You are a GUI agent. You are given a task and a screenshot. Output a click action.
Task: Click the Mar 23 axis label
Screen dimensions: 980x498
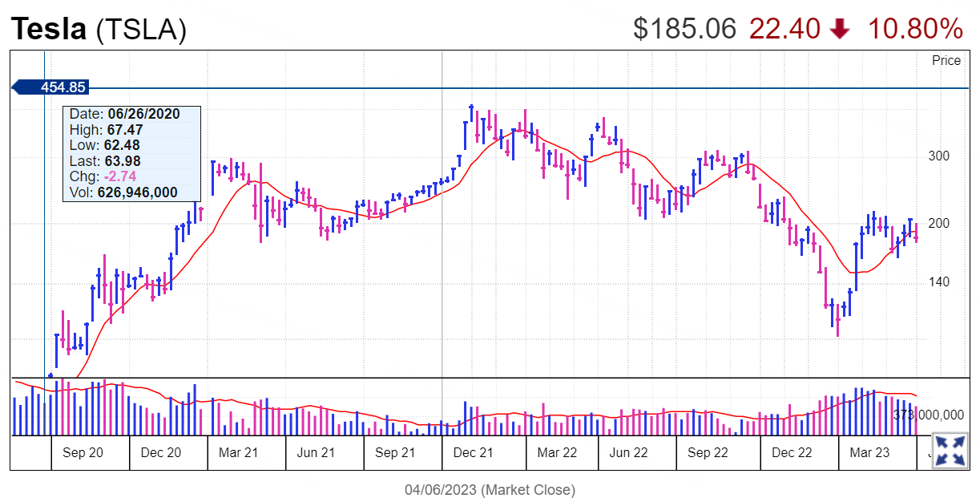869,452
